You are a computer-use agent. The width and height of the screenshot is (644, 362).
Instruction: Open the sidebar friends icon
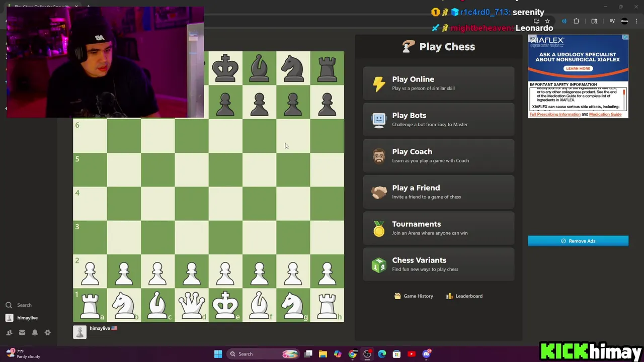click(9, 332)
